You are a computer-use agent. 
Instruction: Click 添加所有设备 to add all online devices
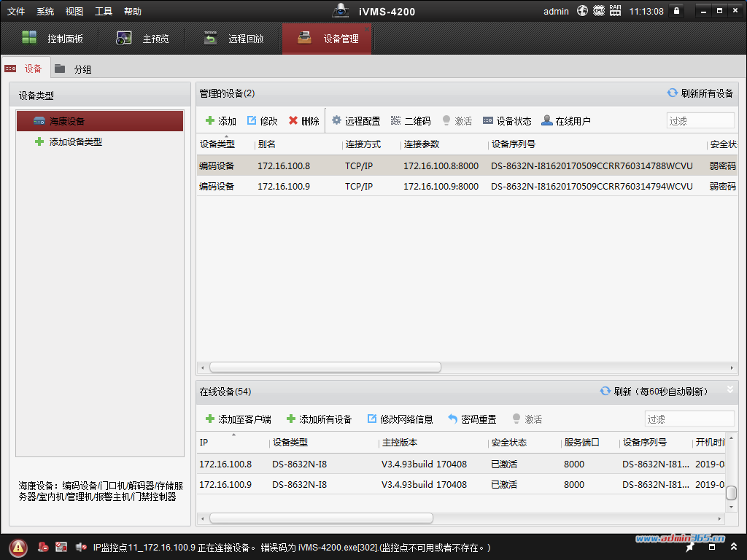click(319, 419)
